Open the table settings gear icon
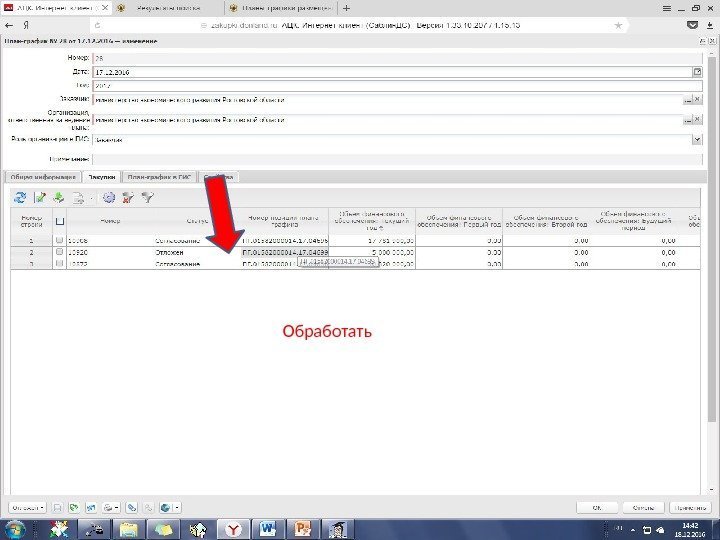 [109, 198]
